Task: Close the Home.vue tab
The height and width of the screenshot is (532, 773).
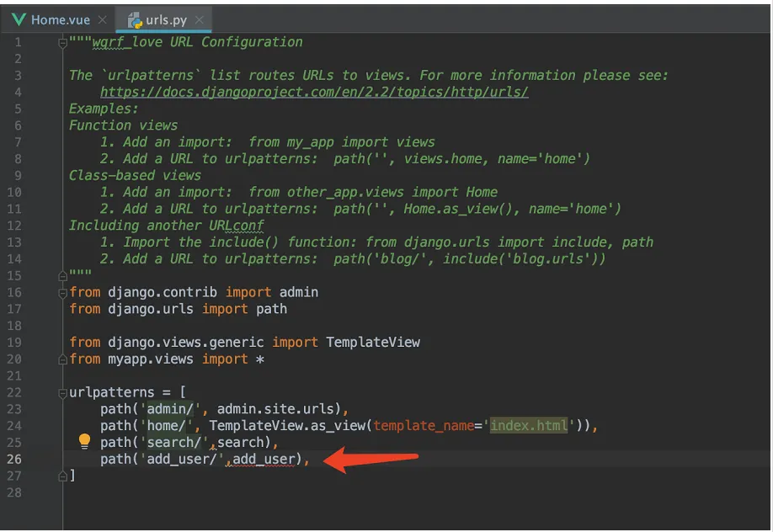Action: click(102, 19)
